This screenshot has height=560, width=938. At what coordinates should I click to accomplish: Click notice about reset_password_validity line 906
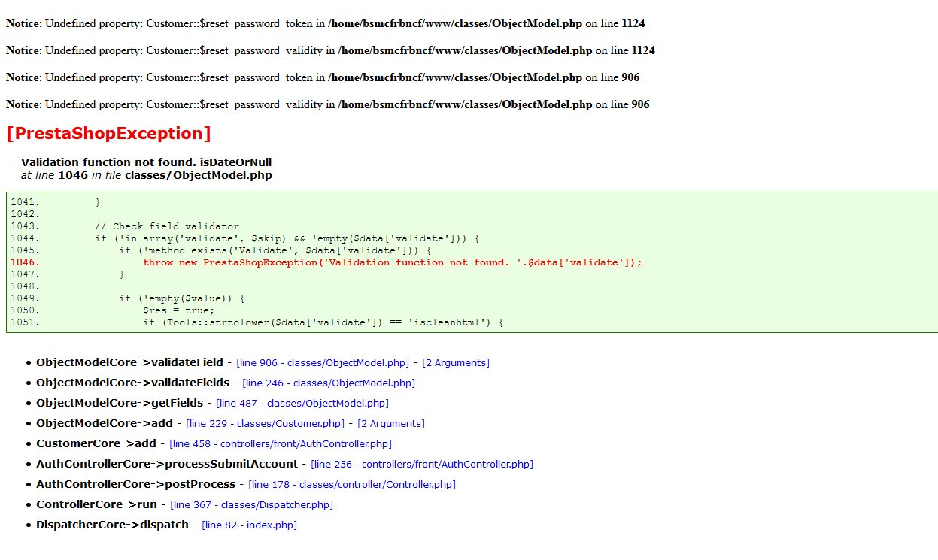coord(328,104)
